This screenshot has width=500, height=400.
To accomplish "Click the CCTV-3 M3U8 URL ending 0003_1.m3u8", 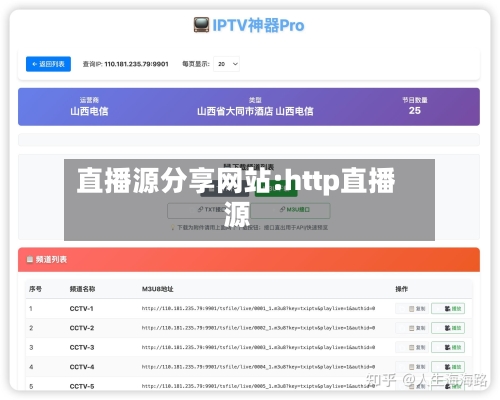I will (x=258, y=347).
